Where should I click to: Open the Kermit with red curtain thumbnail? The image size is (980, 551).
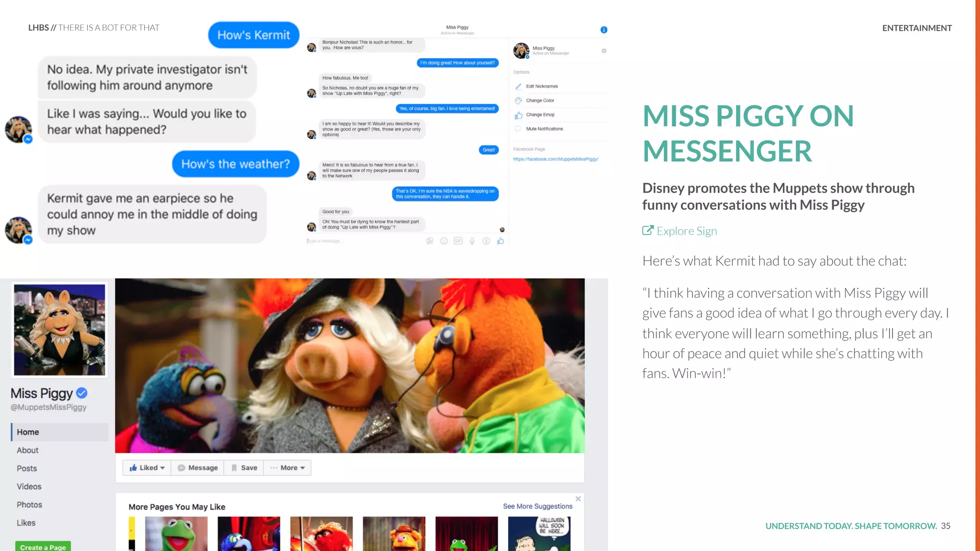[x=467, y=534]
